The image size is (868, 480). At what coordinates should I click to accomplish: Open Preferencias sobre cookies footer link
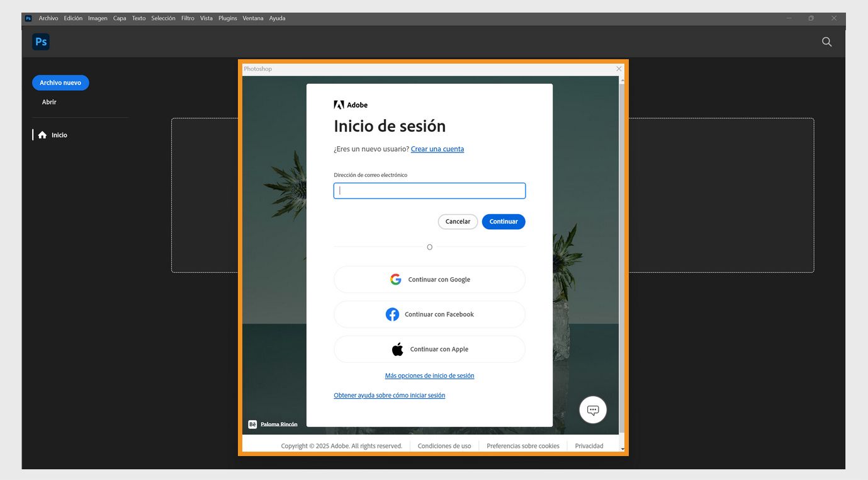523,446
